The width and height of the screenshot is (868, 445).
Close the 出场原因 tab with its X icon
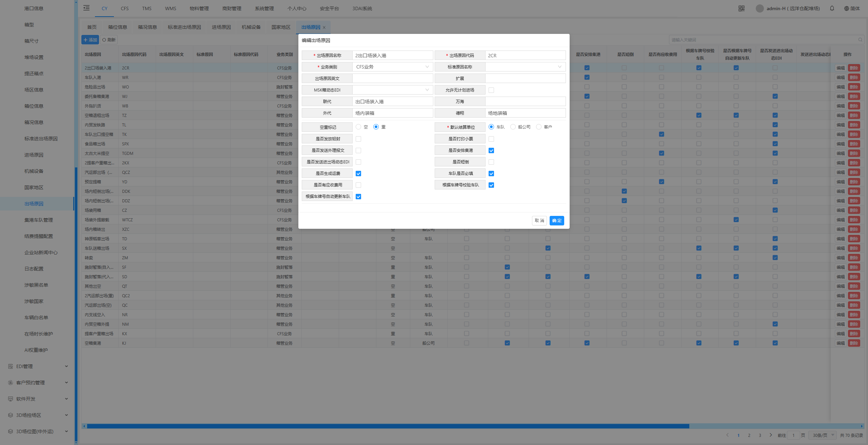click(324, 27)
